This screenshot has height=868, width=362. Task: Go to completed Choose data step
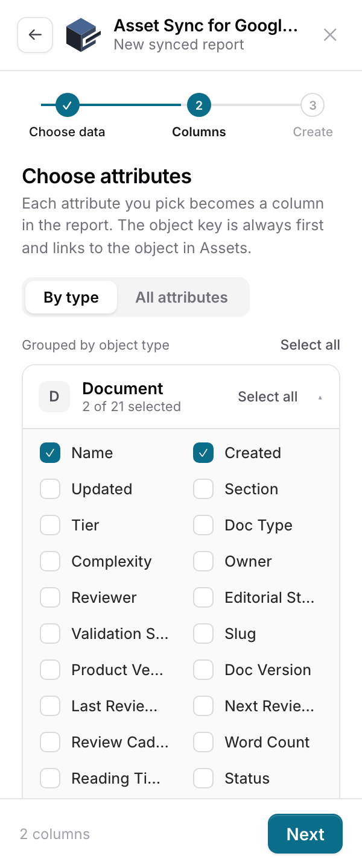coord(67,105)
